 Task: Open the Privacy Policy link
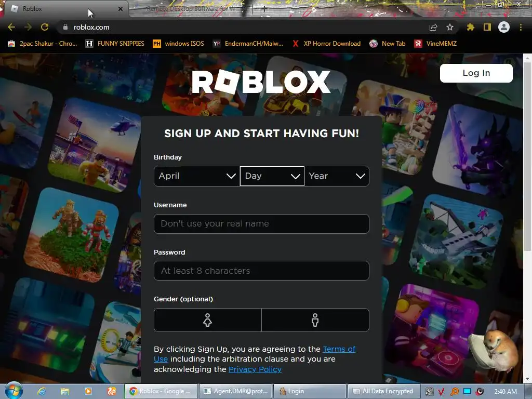pos(255,369)
